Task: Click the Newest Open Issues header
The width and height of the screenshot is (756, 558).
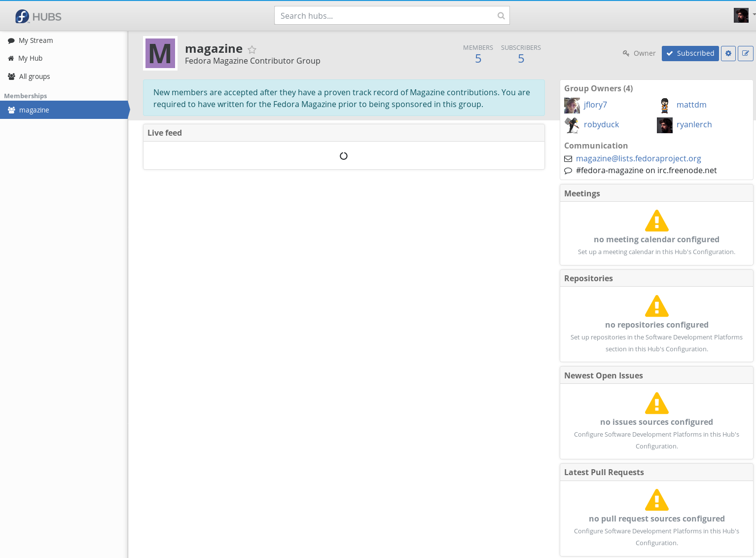Action: click(656, 375)
